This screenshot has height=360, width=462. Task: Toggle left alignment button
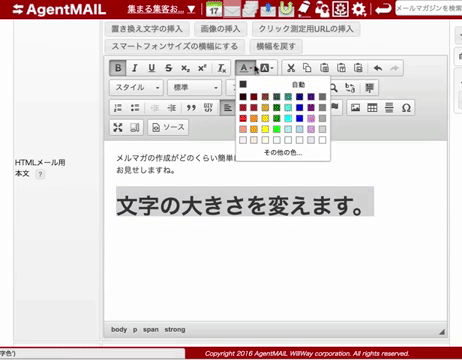pos(228,108)
